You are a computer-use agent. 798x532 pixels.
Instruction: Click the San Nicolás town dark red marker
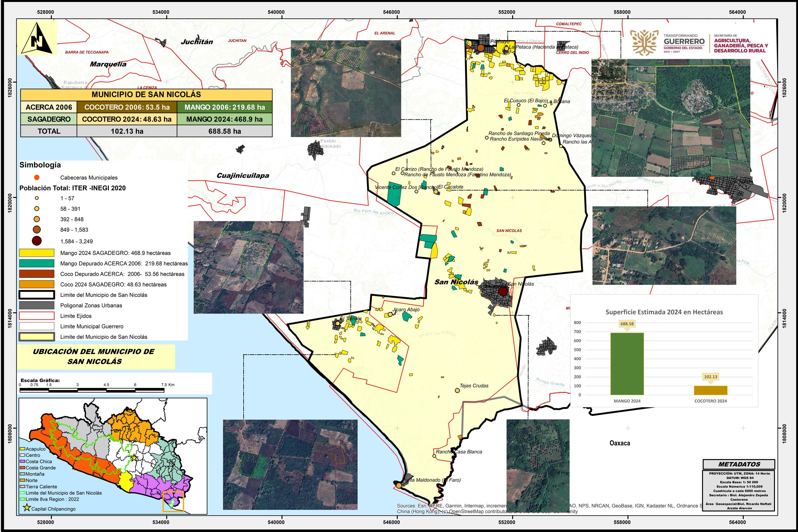502,291
